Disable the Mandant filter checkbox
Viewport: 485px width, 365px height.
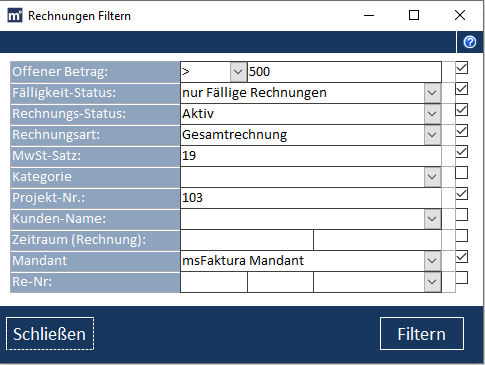(x=462, y=257)
